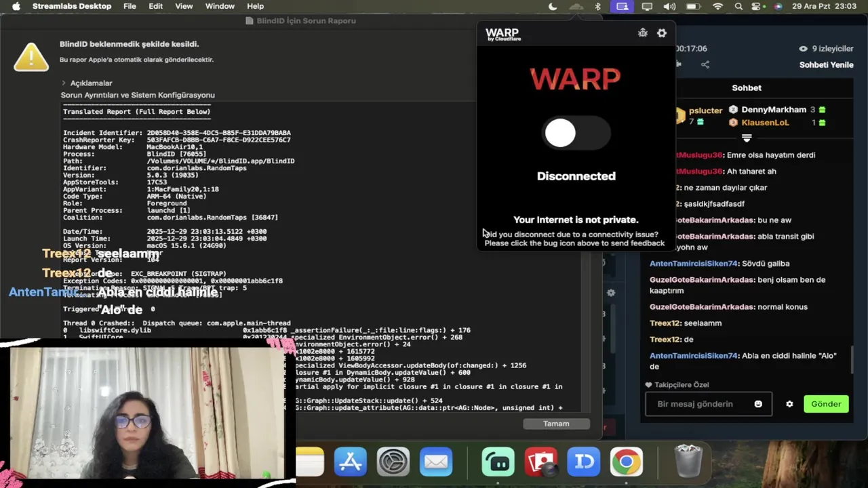Open the Edit menu

click(156, 7)
